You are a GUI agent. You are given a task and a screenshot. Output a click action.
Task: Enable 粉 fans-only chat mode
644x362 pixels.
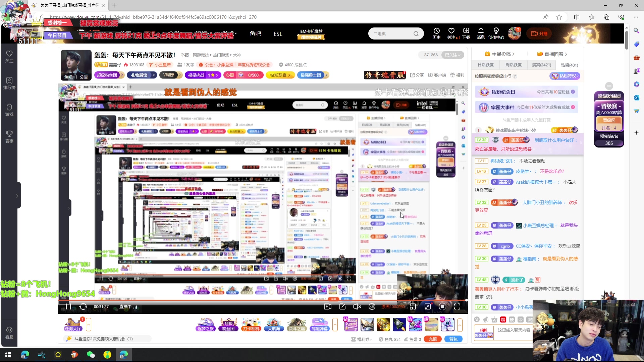[x=503, y=319]
